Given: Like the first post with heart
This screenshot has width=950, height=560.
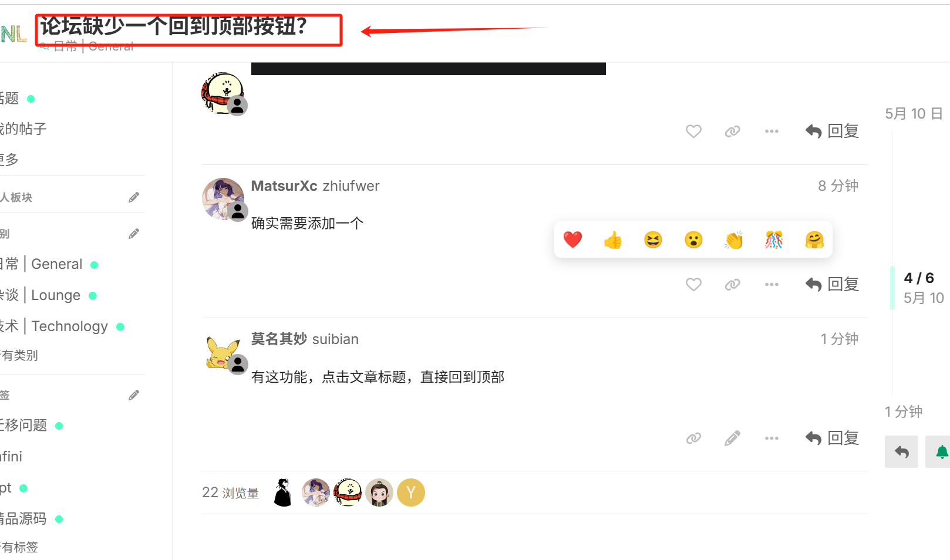Looking at the screenshot, I should tap(693, 131).
